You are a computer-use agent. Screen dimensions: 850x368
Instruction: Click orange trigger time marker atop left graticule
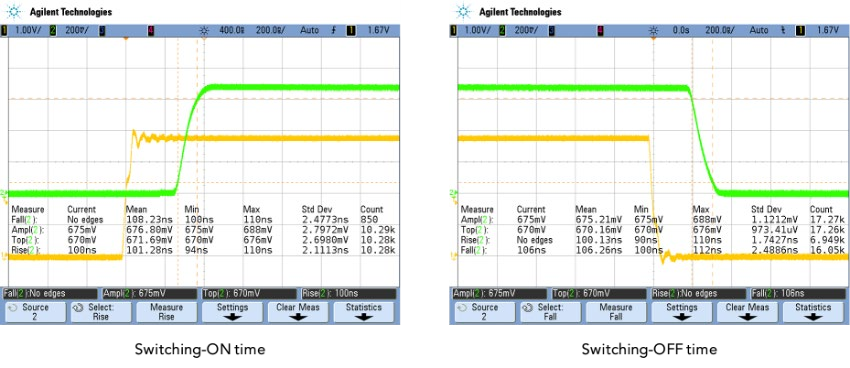pos(126,38)
